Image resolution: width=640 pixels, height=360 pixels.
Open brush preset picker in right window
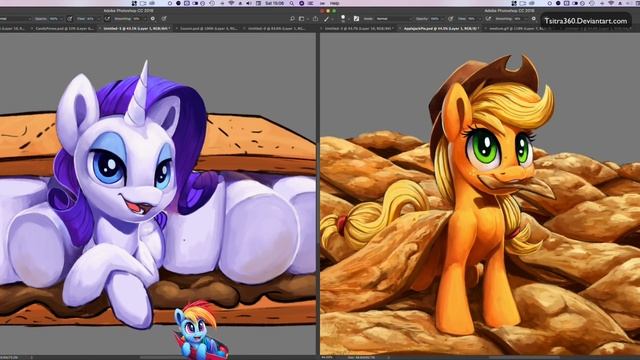coord(343,19)
